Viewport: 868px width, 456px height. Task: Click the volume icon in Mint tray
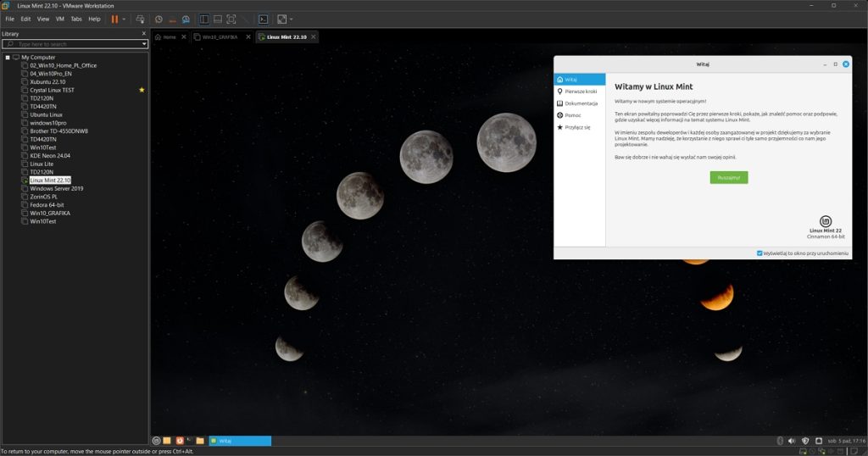[x=792, y=441]
